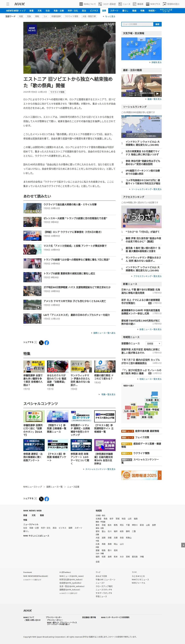Open ゼレンスキー大統領 related article
Viewport: 185px width, 644px height.
(75, 218)
